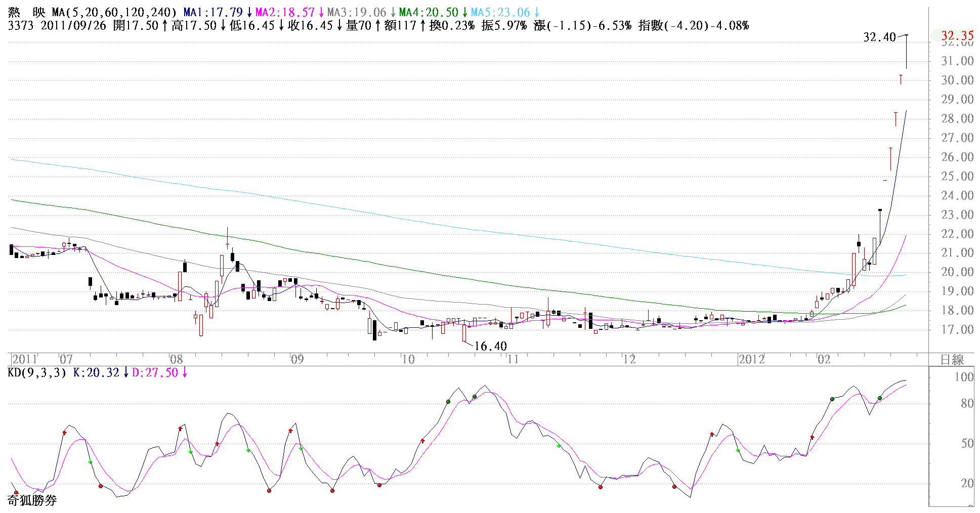Click the stock code 3373
Viewport: 980px width, 513px height.
pos(21,25)
